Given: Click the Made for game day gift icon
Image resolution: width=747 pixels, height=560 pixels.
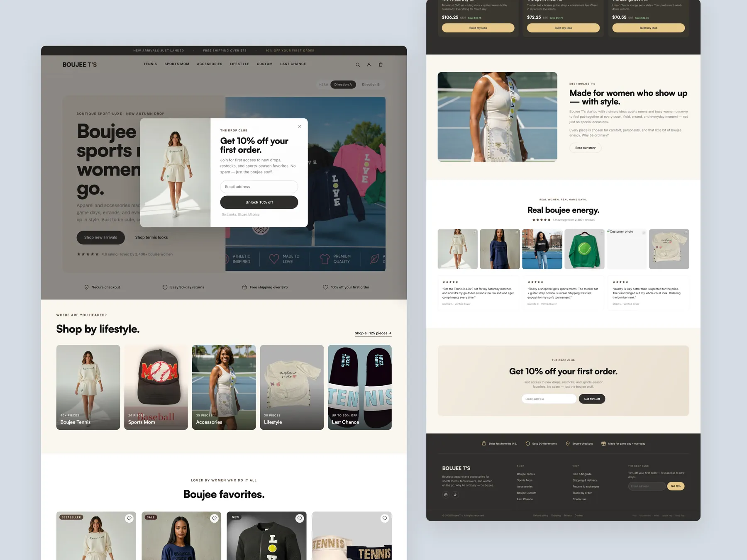Looking at the screenshot, I should [x=603, y=443].
